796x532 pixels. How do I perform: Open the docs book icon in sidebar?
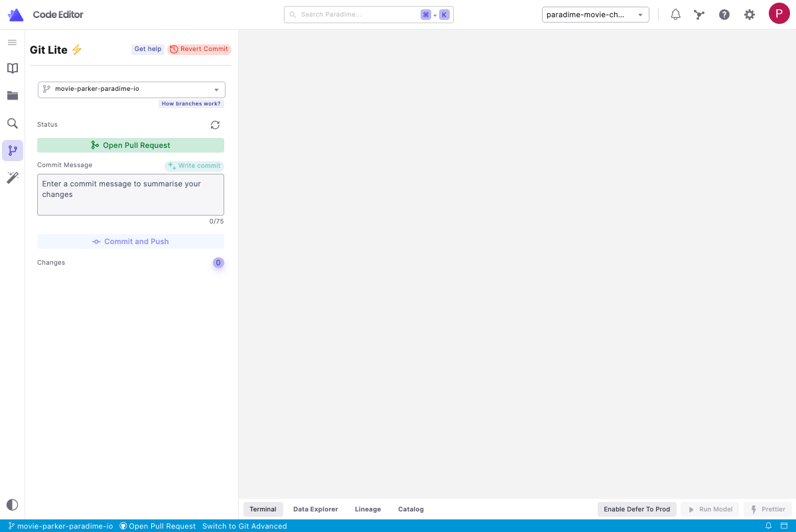coord(12,68)
